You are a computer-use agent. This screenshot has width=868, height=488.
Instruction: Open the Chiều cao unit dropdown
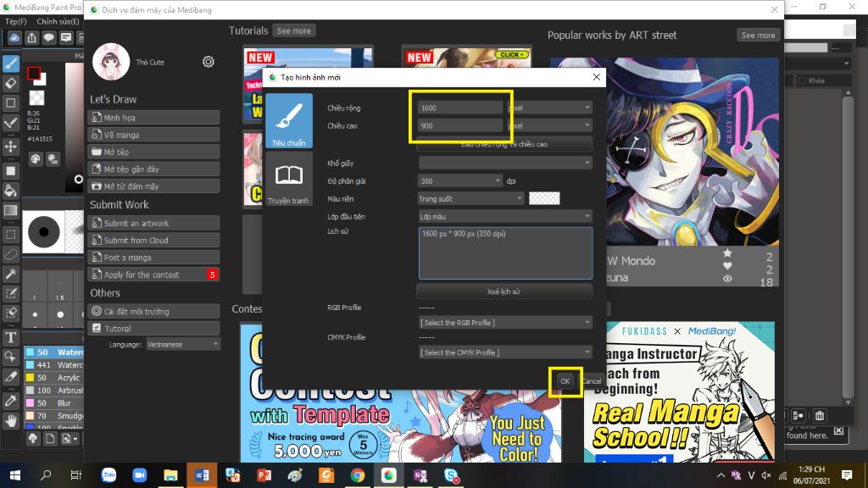tap(549, 125)
